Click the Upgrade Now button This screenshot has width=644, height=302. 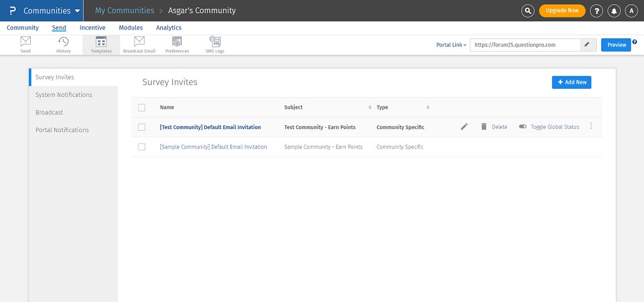point(562,11)
